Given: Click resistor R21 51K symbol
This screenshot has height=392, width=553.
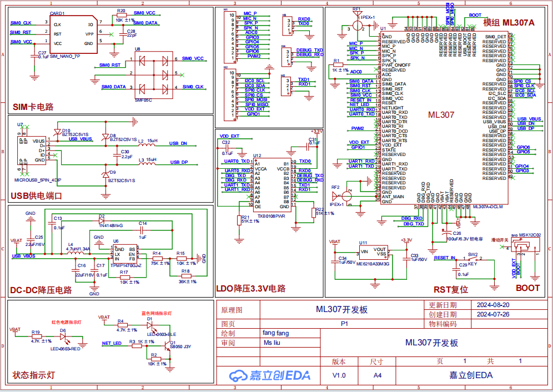Looking at the screenshot, I should tap(239, 220).
